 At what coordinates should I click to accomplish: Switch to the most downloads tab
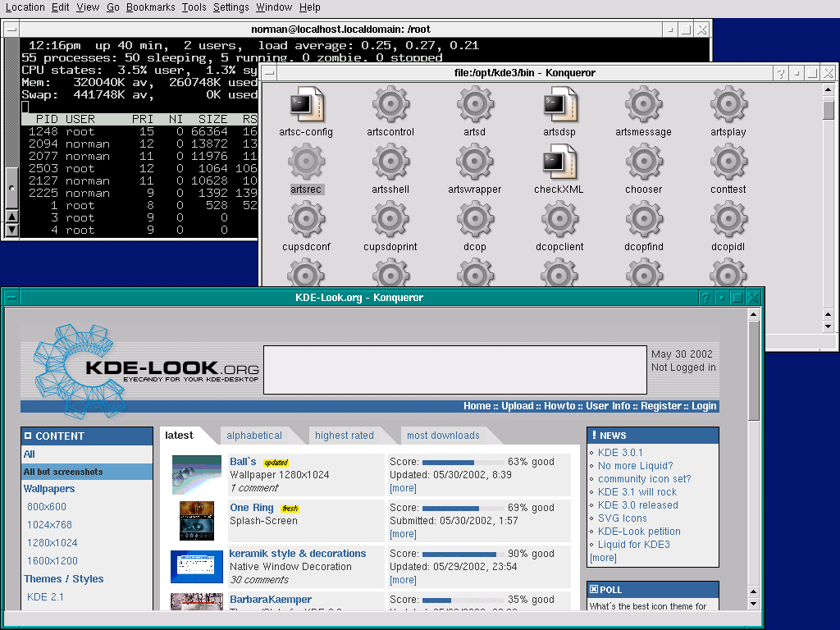[x=443, y=436]
